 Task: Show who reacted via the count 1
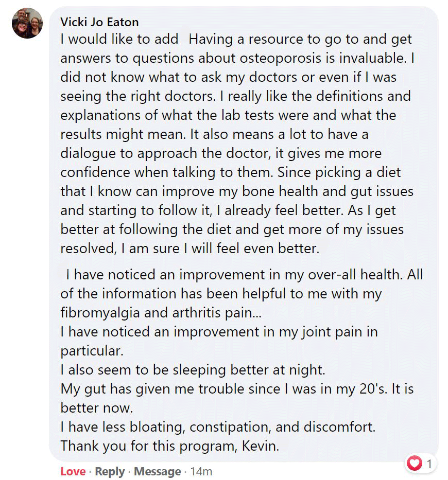click(x=429, y=464)
